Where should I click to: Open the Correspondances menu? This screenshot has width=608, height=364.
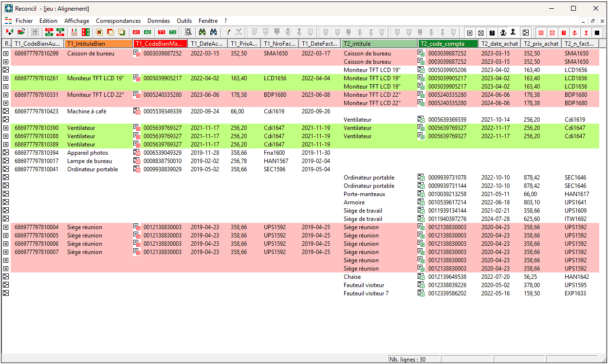118,21
